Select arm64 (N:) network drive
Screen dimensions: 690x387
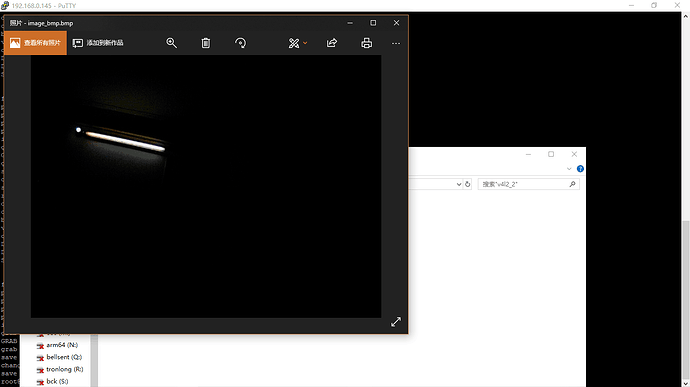point(58,345)
